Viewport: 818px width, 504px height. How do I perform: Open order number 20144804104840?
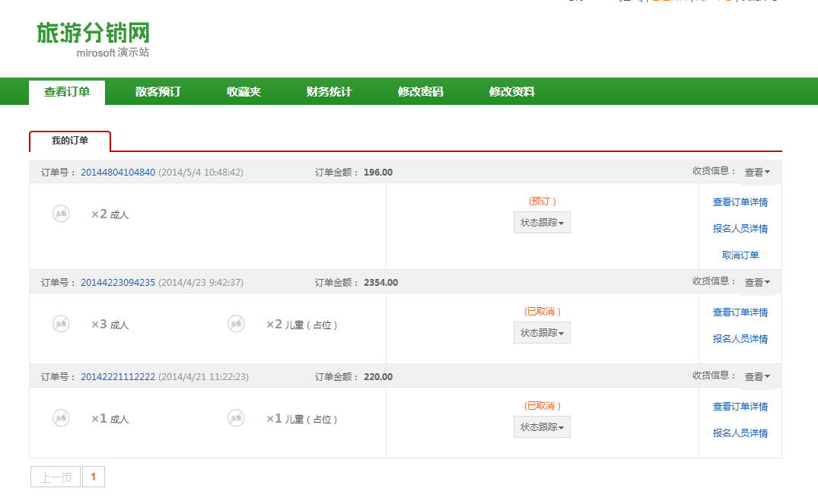pyautogui.click(x=118, y=173)
